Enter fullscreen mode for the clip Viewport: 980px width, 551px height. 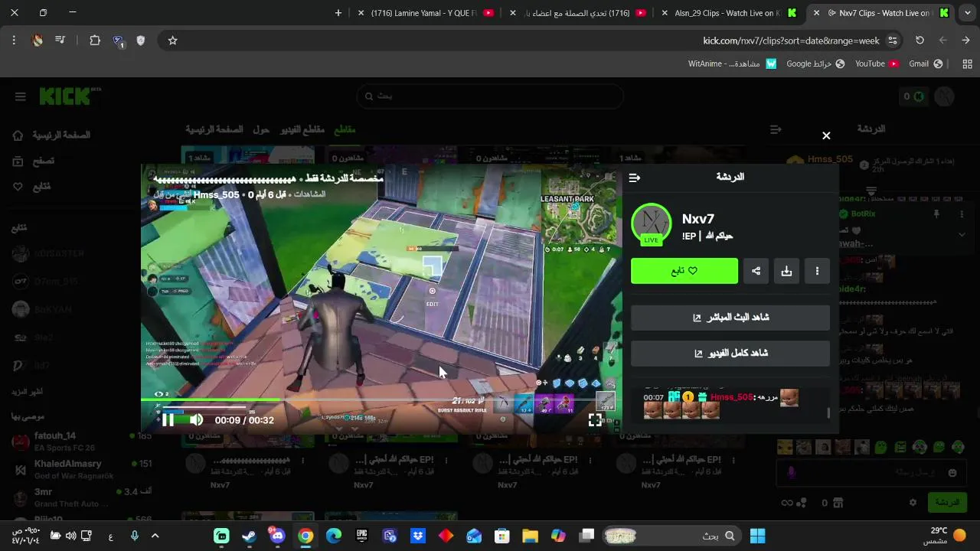pos(595,419)
